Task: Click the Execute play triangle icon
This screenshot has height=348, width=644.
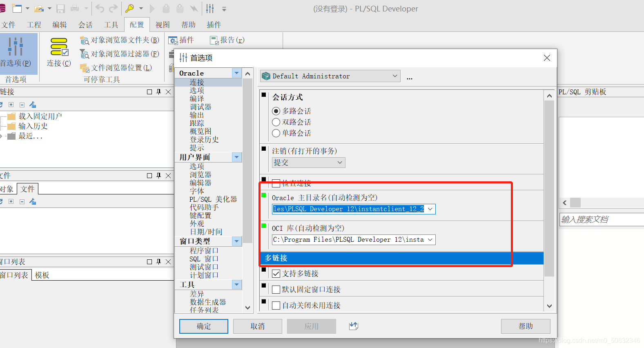Action: 152,8
